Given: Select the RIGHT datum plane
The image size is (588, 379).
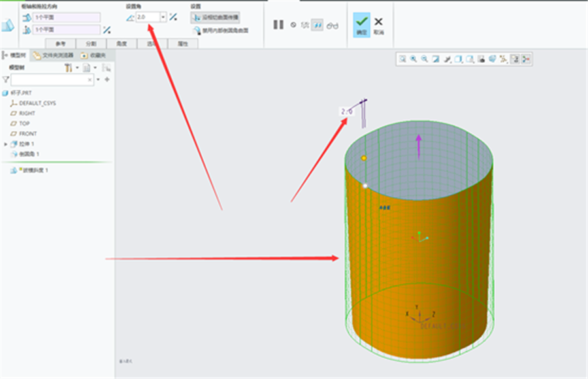Looking at the screenshot, I should (22, 113).
